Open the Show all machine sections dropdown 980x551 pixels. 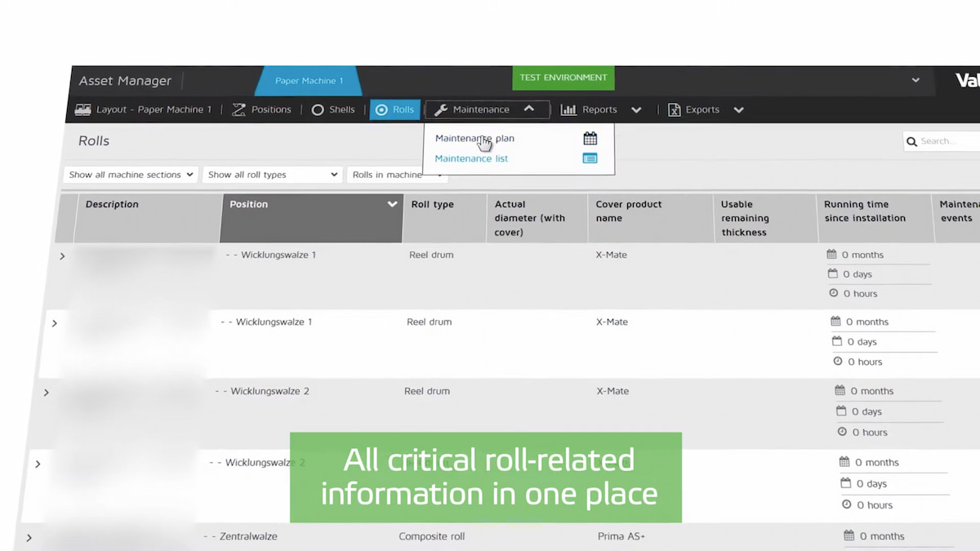131,175
